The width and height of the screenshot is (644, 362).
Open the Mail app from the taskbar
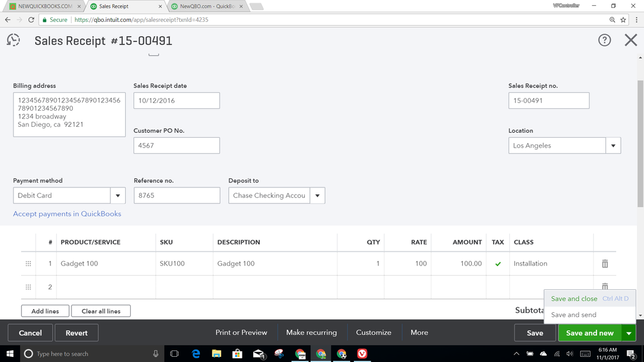point(259,354)
